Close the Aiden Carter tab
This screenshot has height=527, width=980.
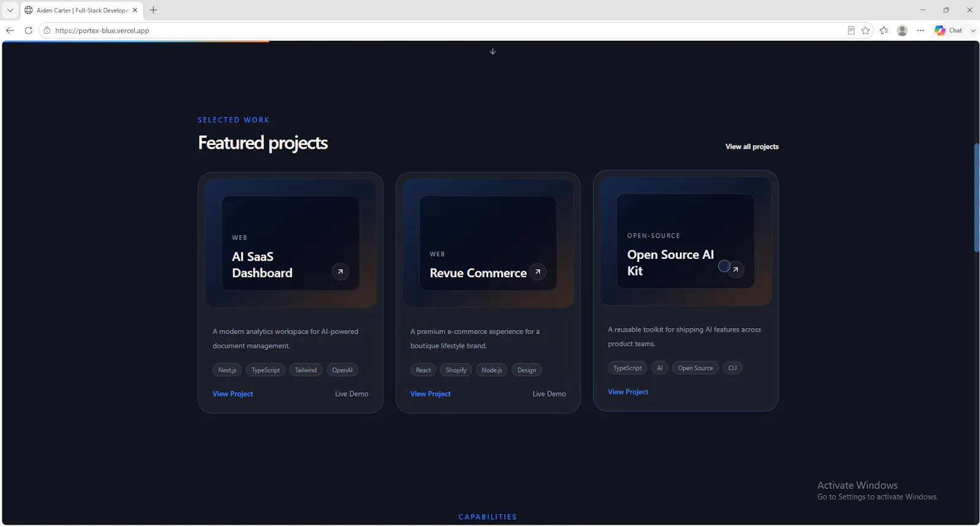135,10
